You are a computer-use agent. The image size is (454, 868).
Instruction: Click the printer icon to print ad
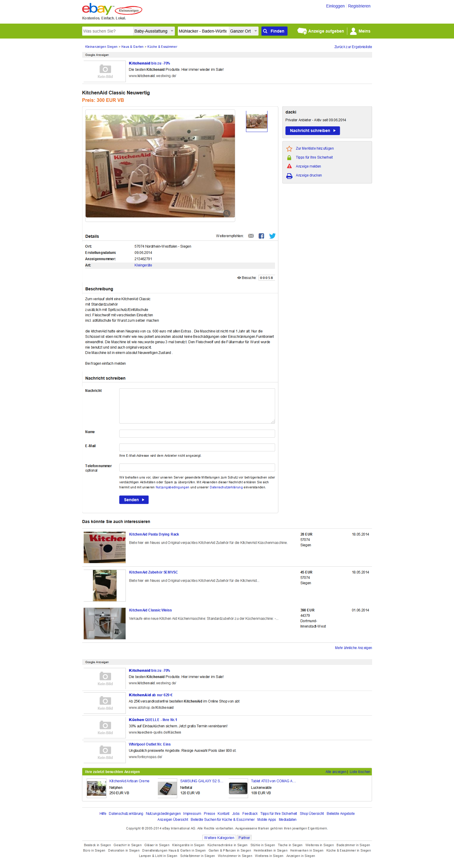[289, 176]
